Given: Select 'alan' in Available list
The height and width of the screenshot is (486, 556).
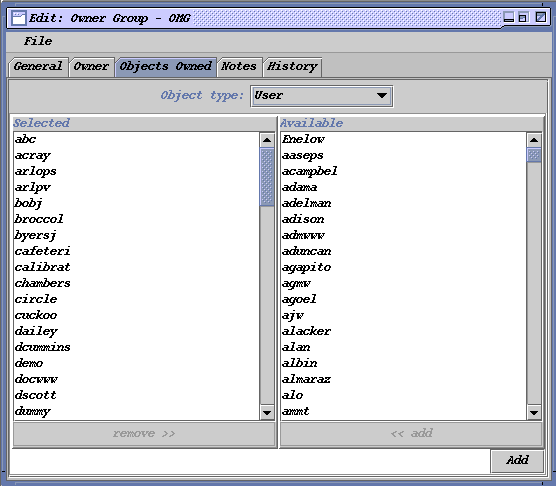Looking at the screenshot, I should tap(404, 347).
